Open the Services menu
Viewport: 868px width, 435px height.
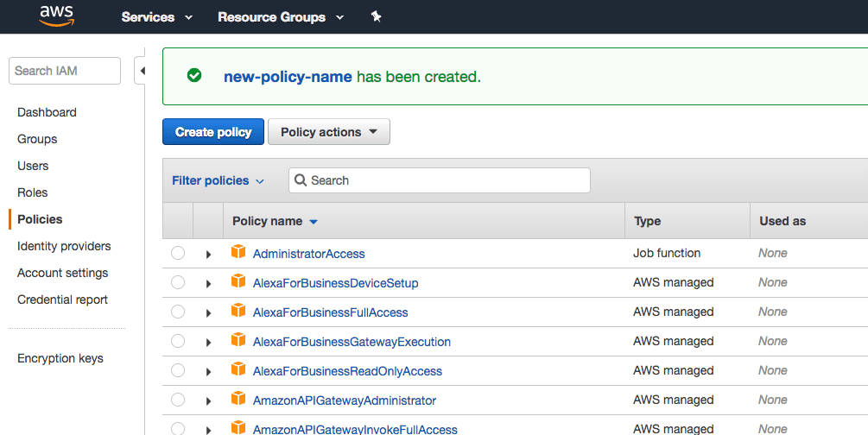pos(156,17)
